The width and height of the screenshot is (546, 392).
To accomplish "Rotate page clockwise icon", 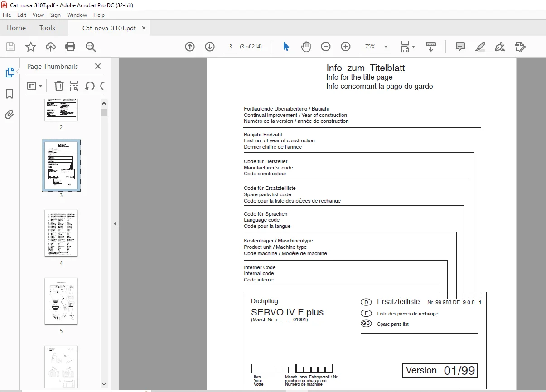I will (x=102, y=86).
